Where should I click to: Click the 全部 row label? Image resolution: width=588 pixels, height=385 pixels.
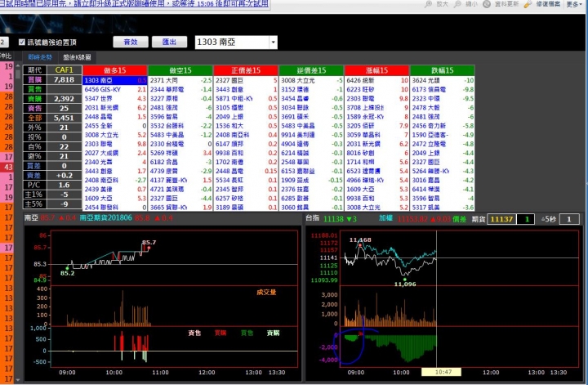(x=35, y=118)
